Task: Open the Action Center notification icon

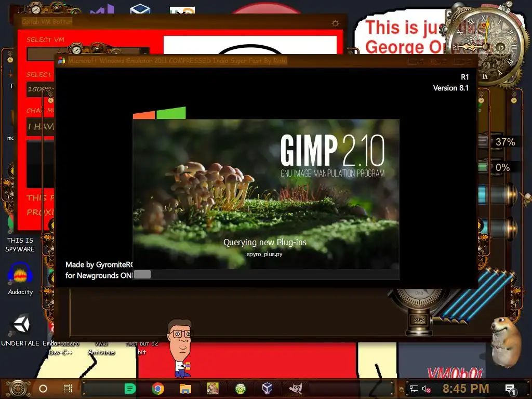Action: click(510, 390)
